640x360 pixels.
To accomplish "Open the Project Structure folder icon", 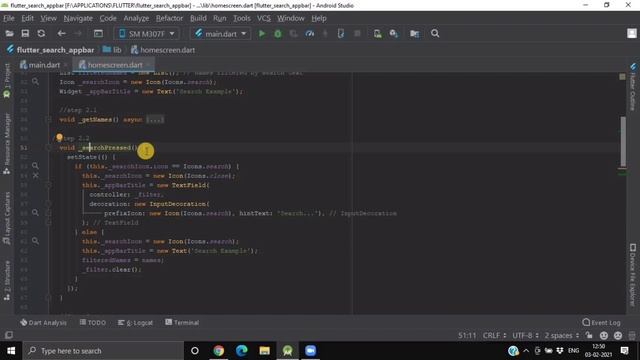I will pyautogui.click(x=414, y=33).
